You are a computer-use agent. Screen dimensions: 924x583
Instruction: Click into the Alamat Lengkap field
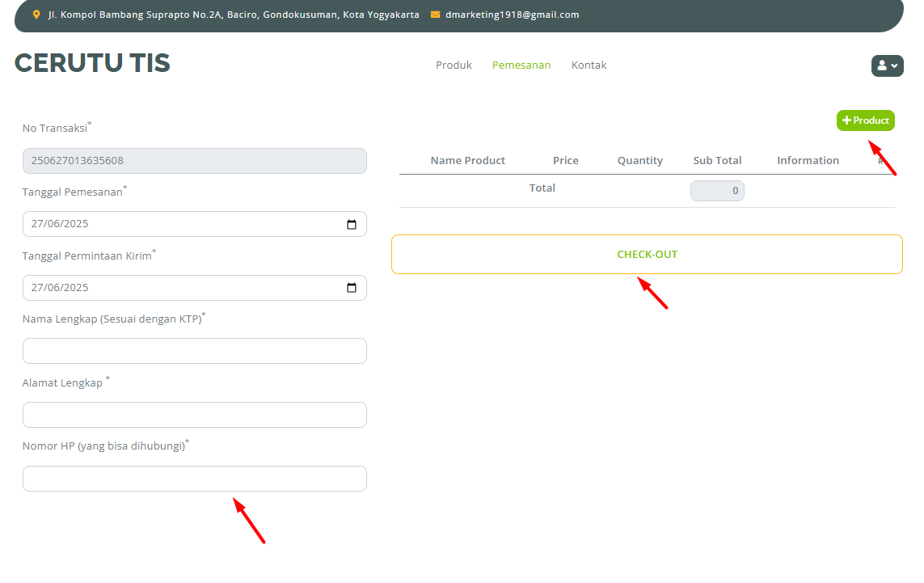[194, 415]
